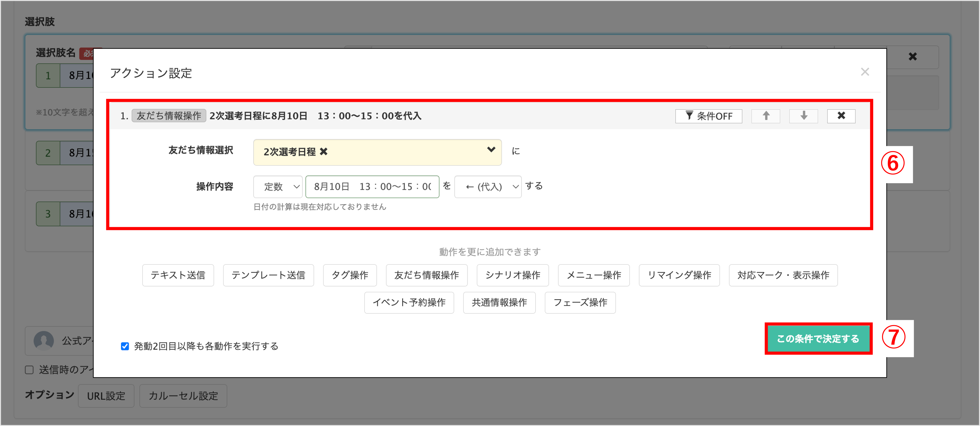Remove choice 1 in the background page
980x426 pixels.
tap(912, 57)
